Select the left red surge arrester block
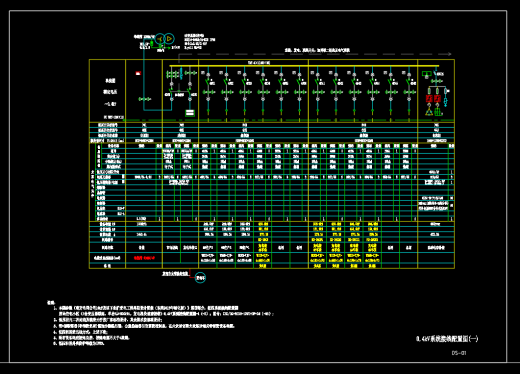The height and width of the screenshot is (374, 520). pos(429,99)
